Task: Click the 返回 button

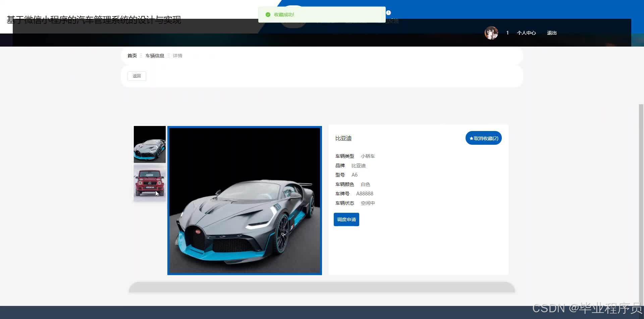Action: 137,76
